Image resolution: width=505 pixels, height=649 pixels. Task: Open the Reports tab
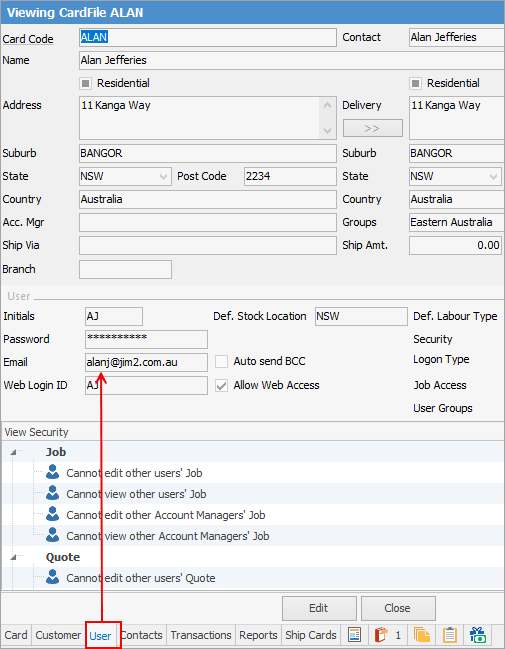pos(258,635)
